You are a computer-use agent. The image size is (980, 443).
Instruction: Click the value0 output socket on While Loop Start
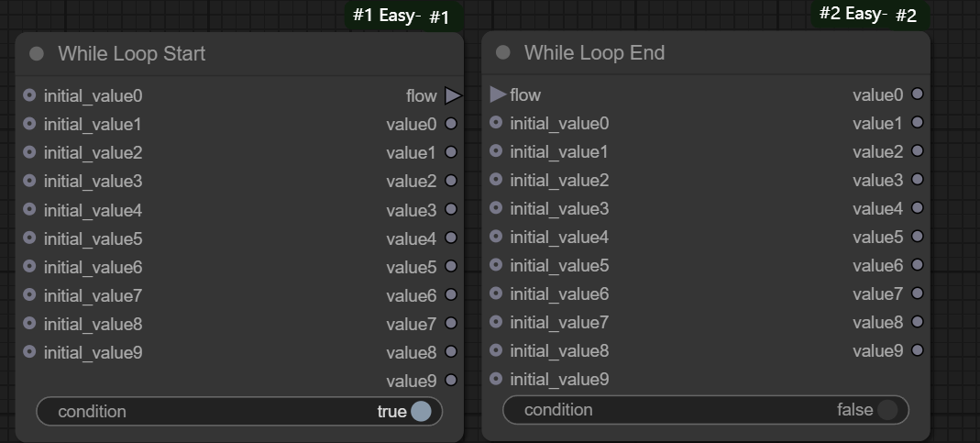point(451,124)
